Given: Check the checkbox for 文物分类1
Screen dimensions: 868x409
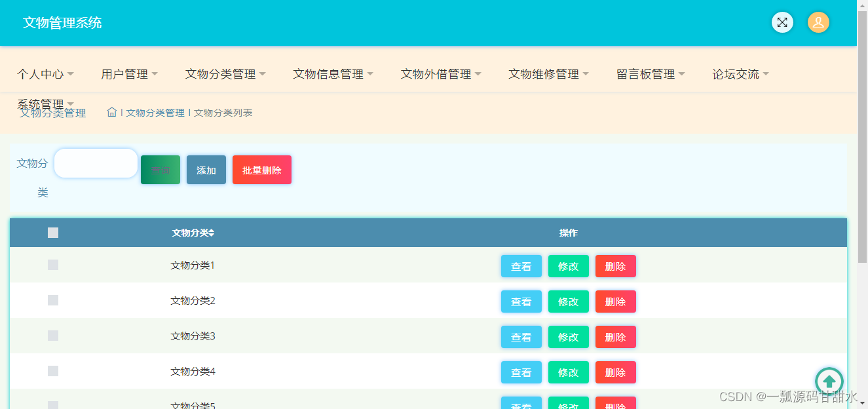Looking at the screenshot, I should pos(53,265).
